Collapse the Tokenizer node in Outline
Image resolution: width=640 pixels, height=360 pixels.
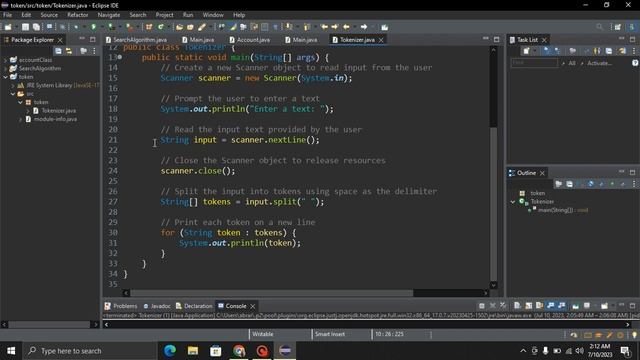[x=513, y=202]
